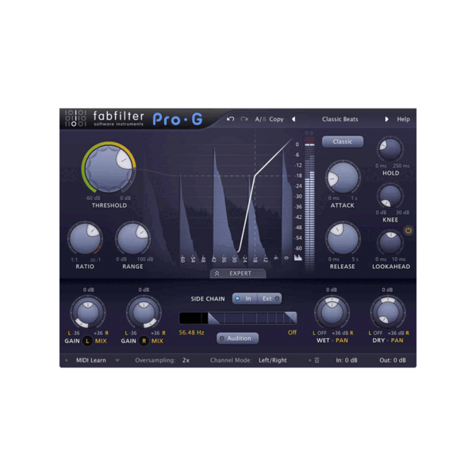Screen dimensions: 476x476
Task: Open the Classic style selector
Action: point(343,142)
